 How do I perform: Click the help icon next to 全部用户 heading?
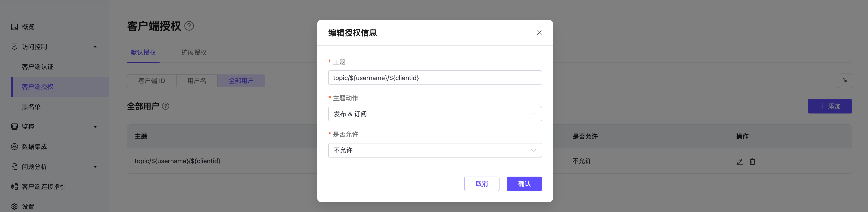(x=165, y=106)
